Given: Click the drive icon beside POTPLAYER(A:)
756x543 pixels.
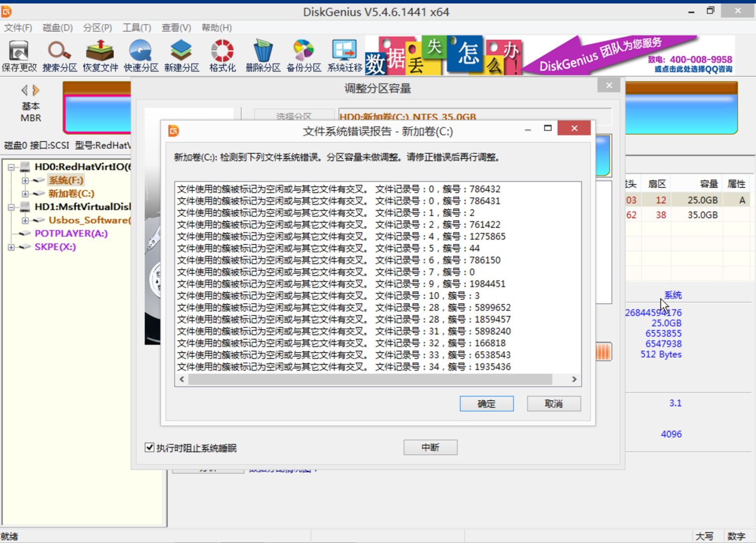Looking at the screenshot, I should click(25, 233).
